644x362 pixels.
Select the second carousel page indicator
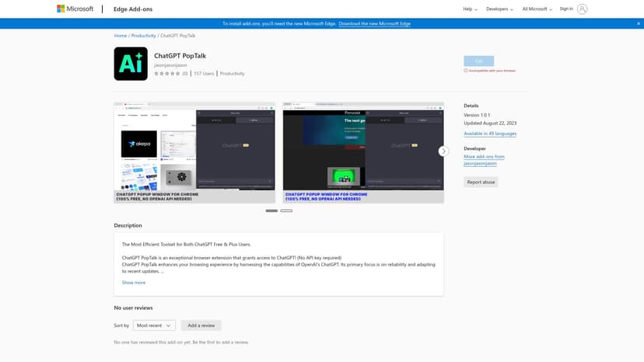pyautogui.click(x=286, y=211)
